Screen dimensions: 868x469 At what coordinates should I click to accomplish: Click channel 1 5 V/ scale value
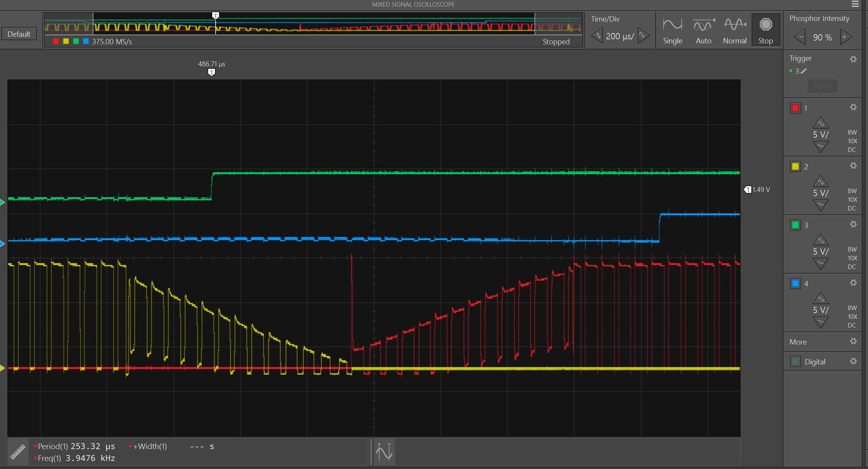[821, 135]
